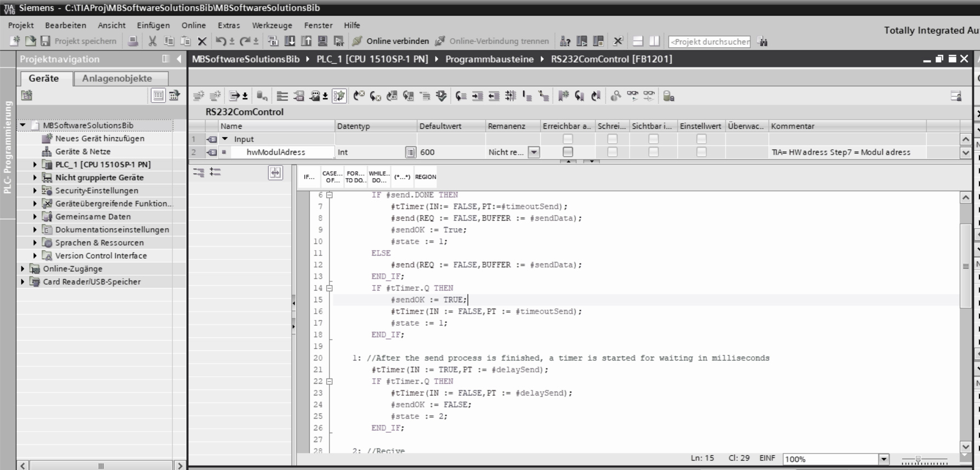The image size is (980, 470).
Task: Start simulation via the monitor icon
Action: pyautogui.click(x=322, y=41)
